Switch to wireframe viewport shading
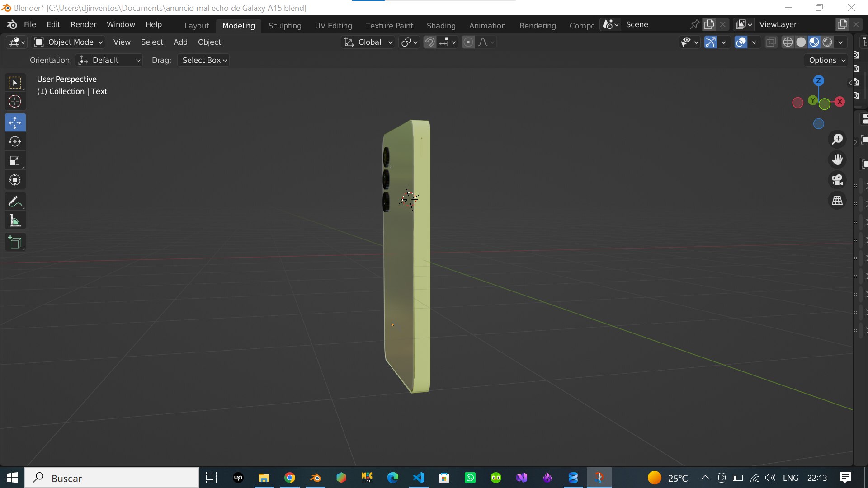 (x=788, y=42)
